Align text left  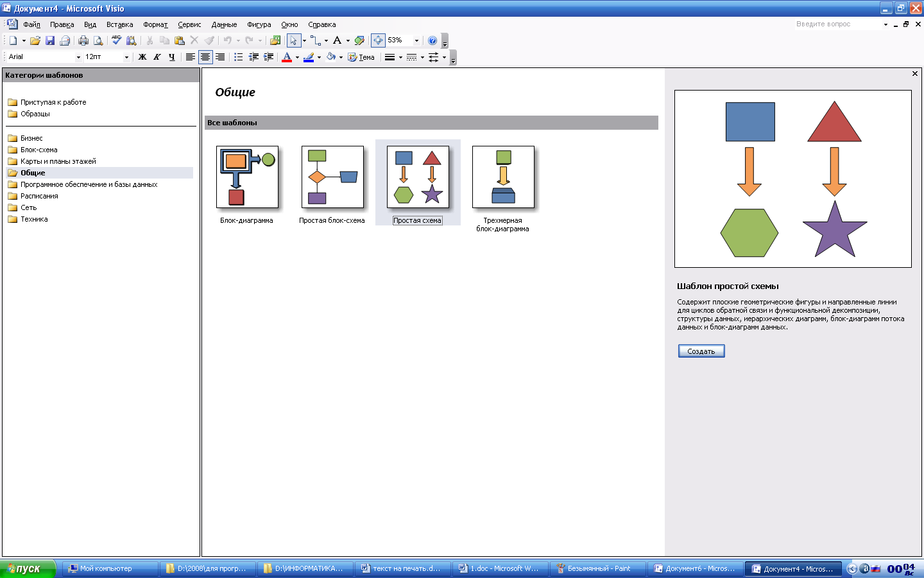(191, 57)
